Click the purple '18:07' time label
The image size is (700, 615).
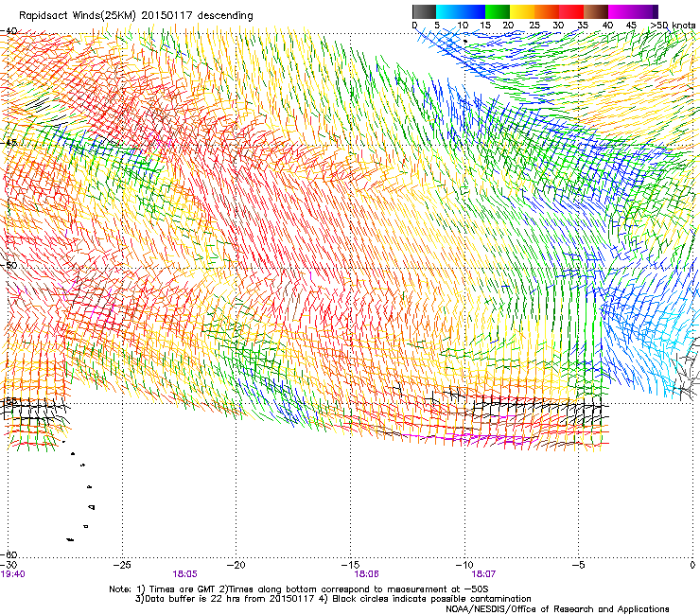pos(483,574)
